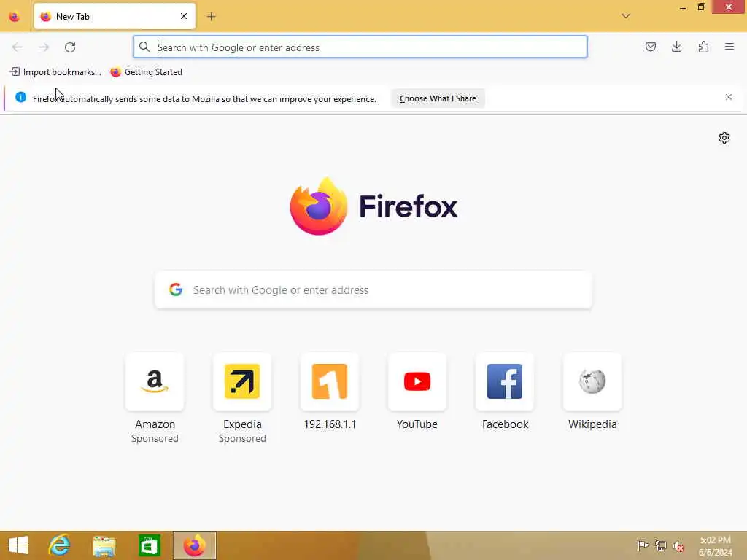Click the Google G icon in search box
Viewport: 747px width, 560px height.
coord(176,289)
